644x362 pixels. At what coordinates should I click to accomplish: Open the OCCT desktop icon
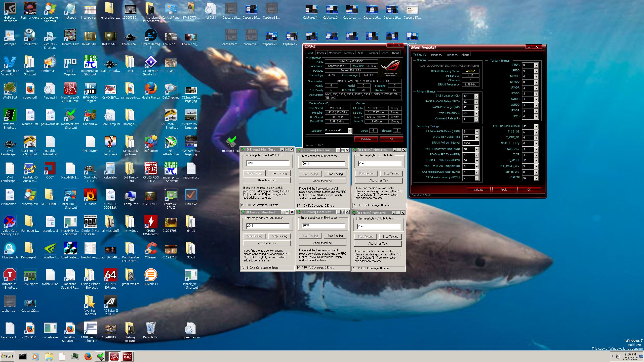[x=50, y=170]
